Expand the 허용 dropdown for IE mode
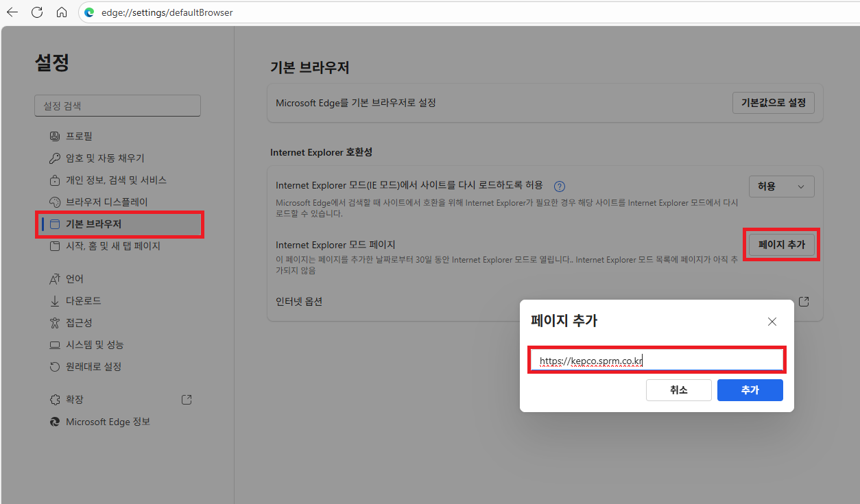The height and width of the screenshot is (504, 860). pyautogui.click(x=781, y=187)
